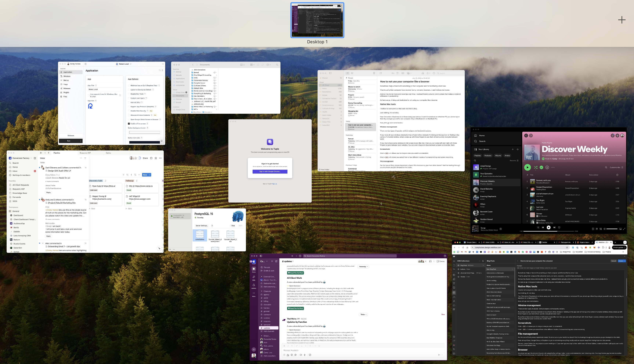The image size is (634, 364).
Task: Click Notes trash delete icon
Action: click(374, 73)
